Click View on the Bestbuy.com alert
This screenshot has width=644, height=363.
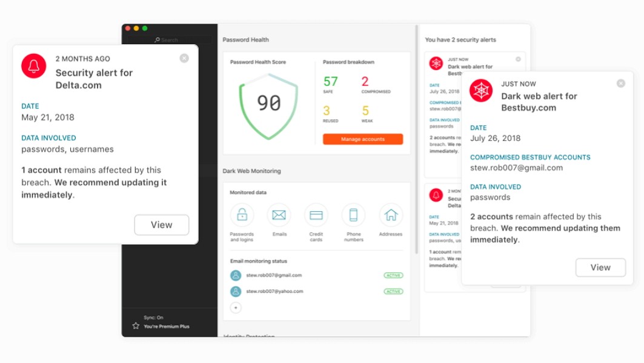(x=600, y=267)
